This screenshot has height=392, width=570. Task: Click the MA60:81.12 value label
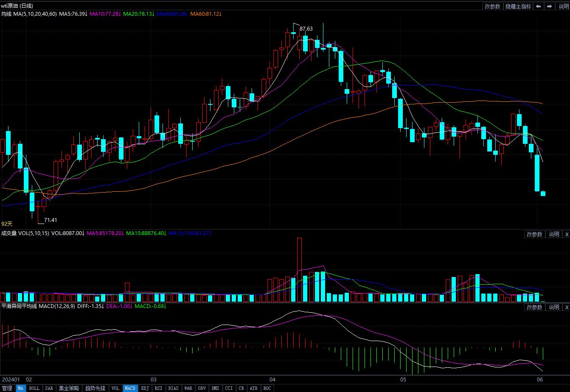pos(206,14)
